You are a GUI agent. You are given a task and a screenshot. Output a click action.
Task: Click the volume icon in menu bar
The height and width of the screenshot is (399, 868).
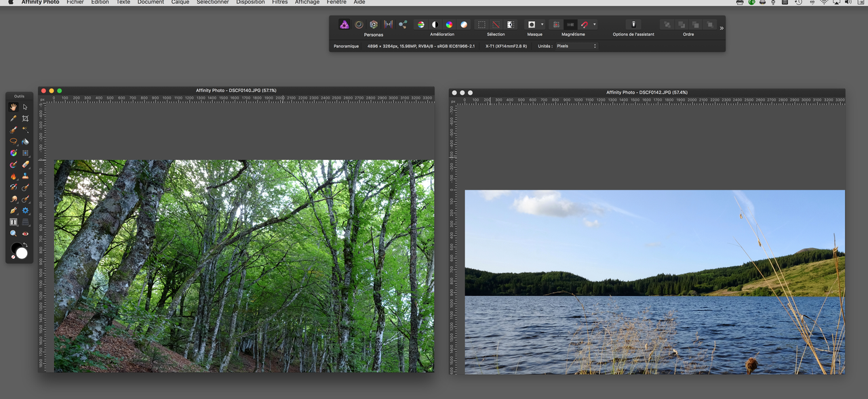coord(848,2)
